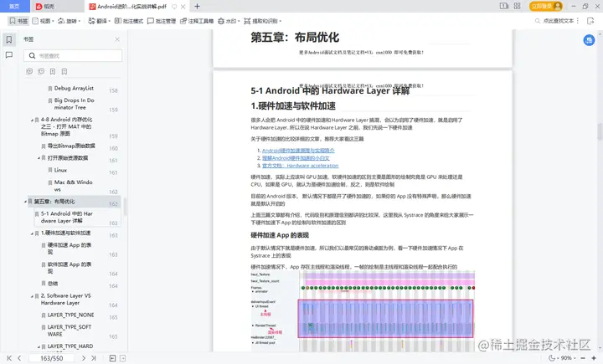Click the find text search field
The height and width of the screenshot is (364, 603).
tap(554, 21)
